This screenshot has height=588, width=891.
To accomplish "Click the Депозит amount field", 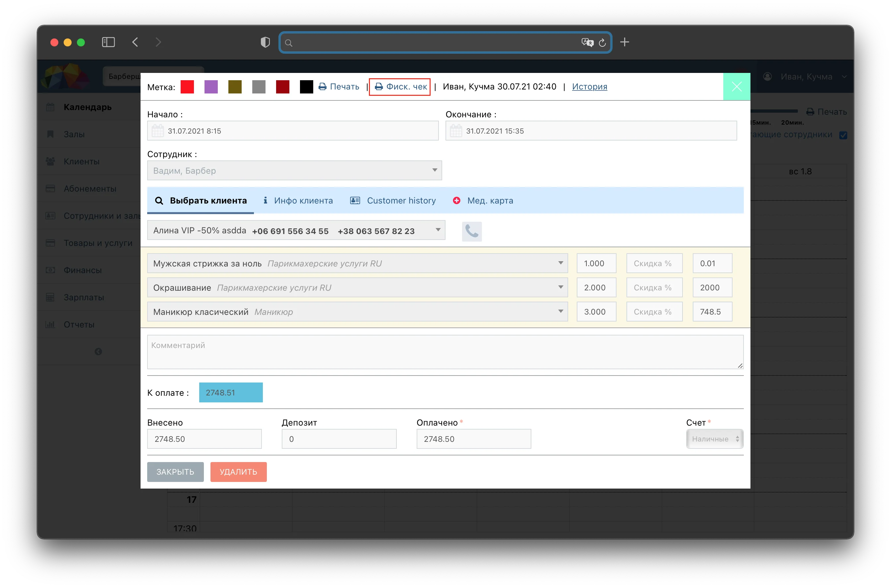I will tap(339, 439).
